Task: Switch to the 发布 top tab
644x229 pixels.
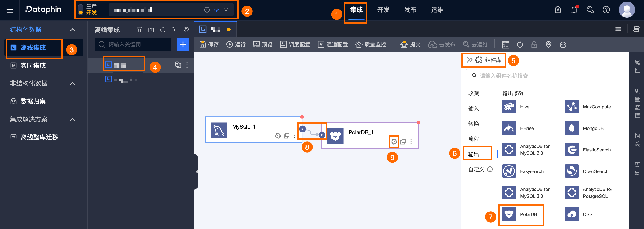Action: pos(410,10)
